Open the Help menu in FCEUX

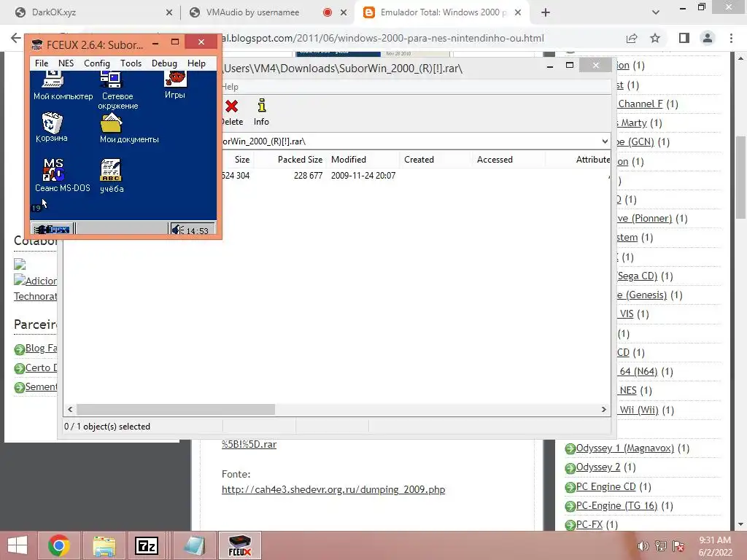tap(196, 63)
